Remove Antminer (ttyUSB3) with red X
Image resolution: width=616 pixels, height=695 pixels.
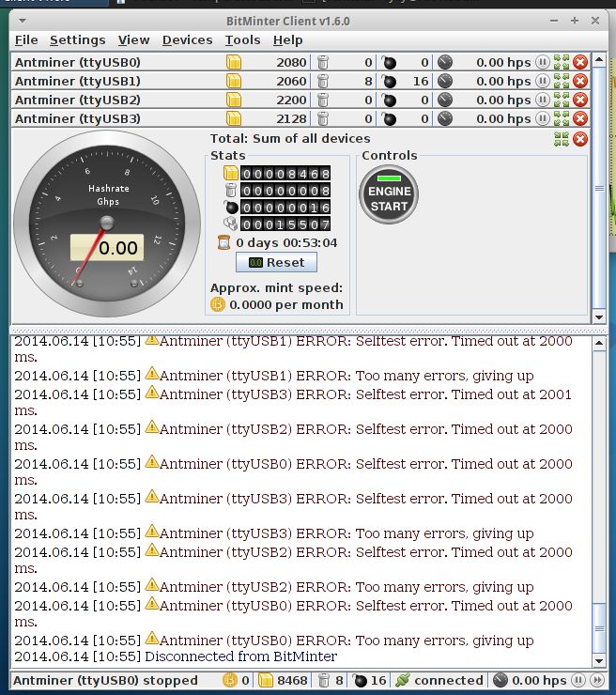580,118
